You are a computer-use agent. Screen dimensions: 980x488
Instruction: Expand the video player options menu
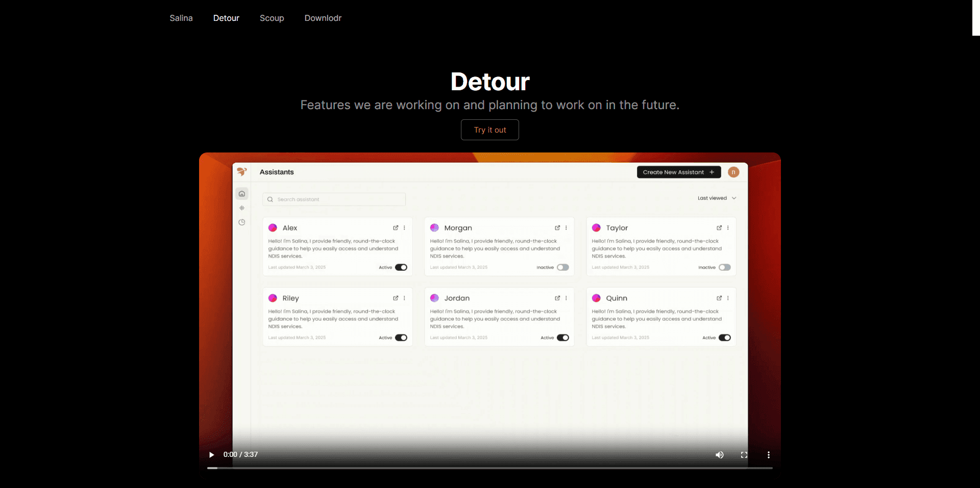coord(769,455)
